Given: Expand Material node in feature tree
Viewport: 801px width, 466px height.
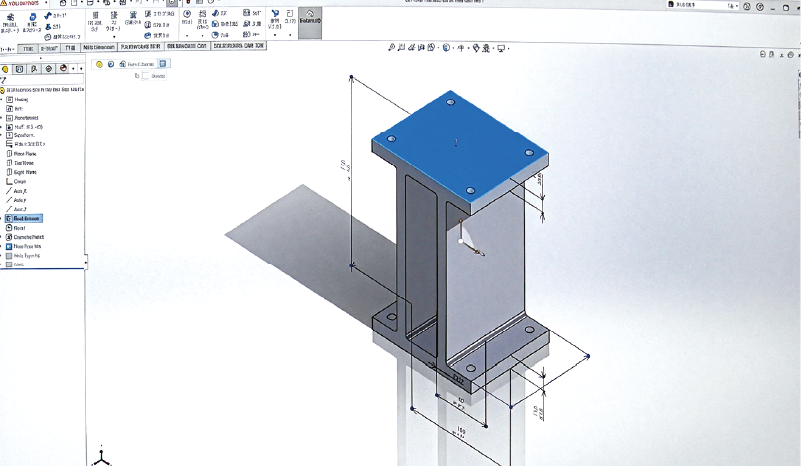Looking at the screenshot, I should click(2, 127).
